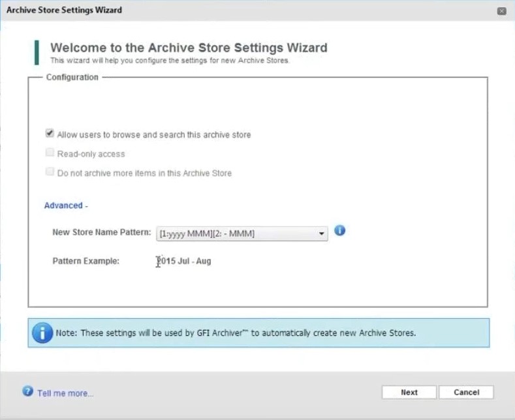Uncheck Allow users to browse and search
The image size is (515, 420).
pyautogui.click(x=50, y=133)
